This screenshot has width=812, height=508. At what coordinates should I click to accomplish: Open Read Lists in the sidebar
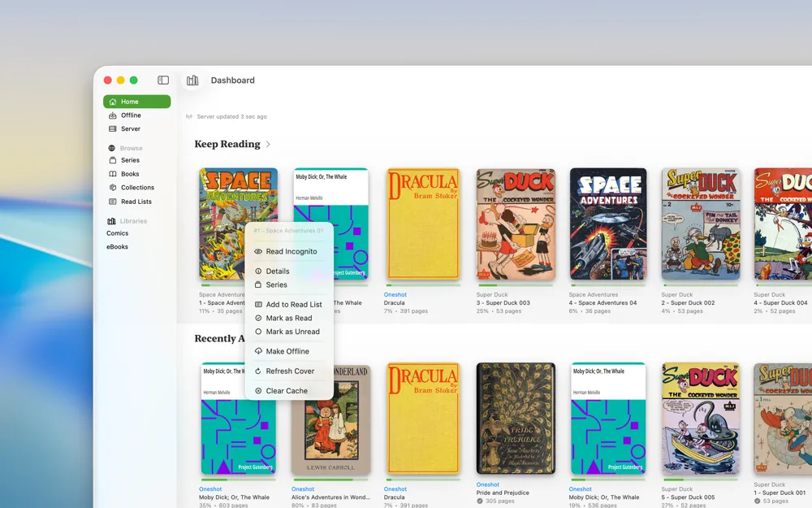(136, 201)
